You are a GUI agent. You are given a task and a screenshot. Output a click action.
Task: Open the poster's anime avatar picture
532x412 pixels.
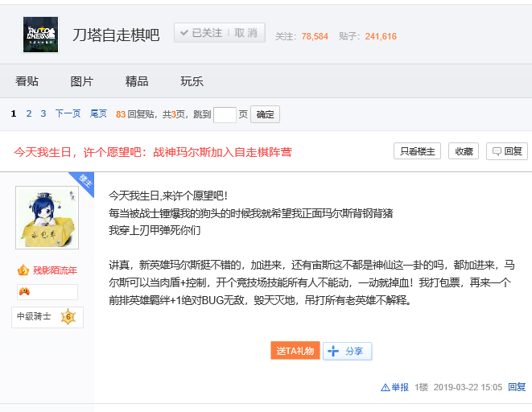(47, 218)
